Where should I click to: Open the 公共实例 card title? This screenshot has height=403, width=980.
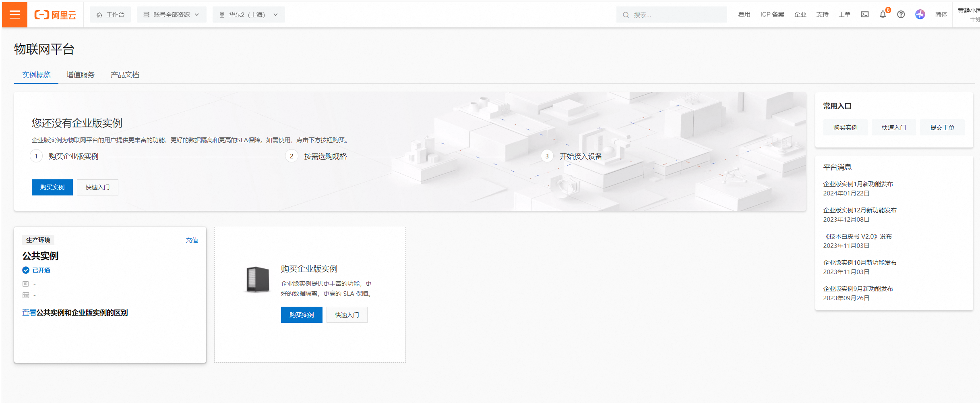click(x=40, y=256)
